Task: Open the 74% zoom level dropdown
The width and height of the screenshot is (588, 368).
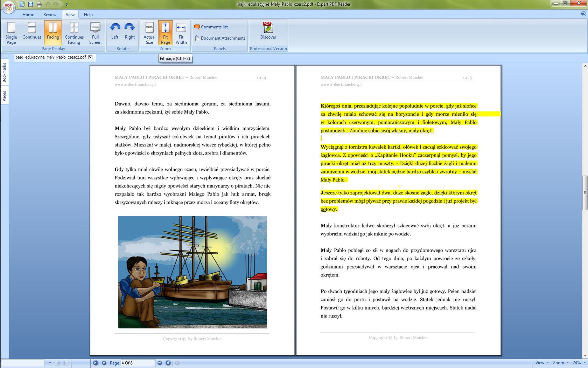Action: (579, 363)
